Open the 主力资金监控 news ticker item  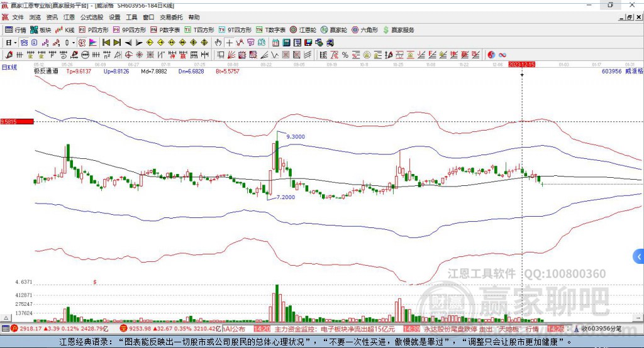pyautogui.click(x=335, y=329)
